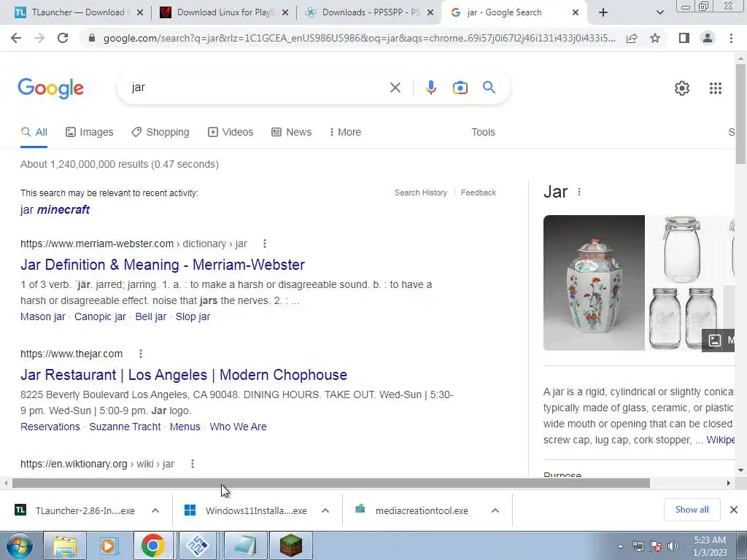Viewport: 747px width, 560px height.
Task: Clear the search box text
Action: (x=395, y=87)
